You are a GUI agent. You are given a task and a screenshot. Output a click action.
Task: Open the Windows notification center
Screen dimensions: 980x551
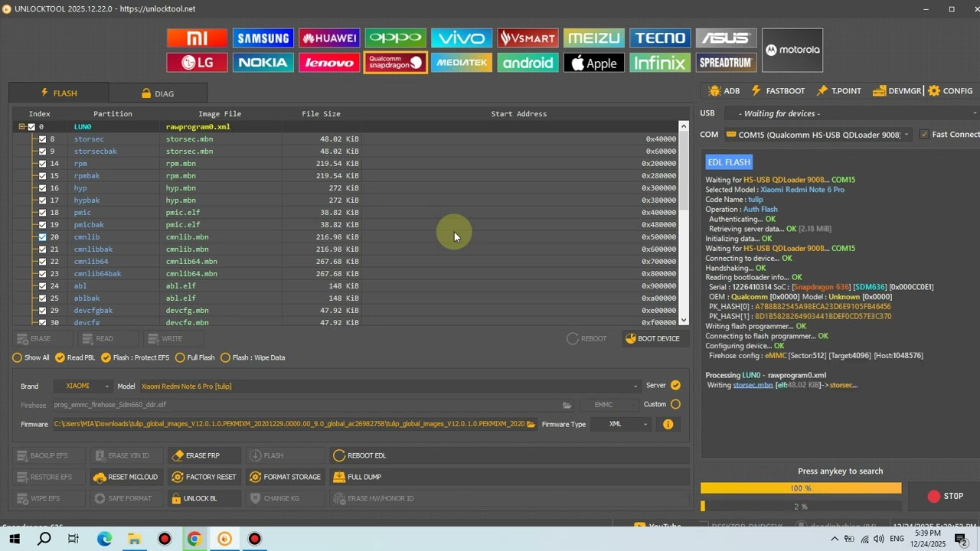tap(961, 539)
